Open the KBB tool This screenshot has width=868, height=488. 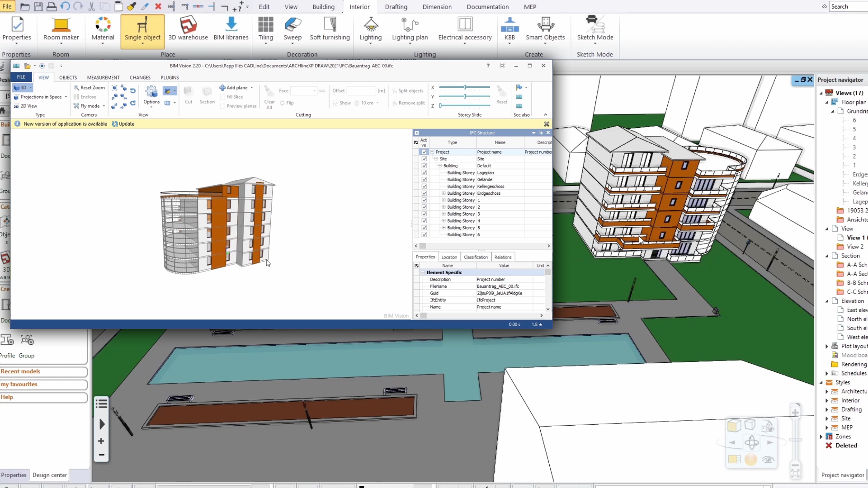click(509, 30)
